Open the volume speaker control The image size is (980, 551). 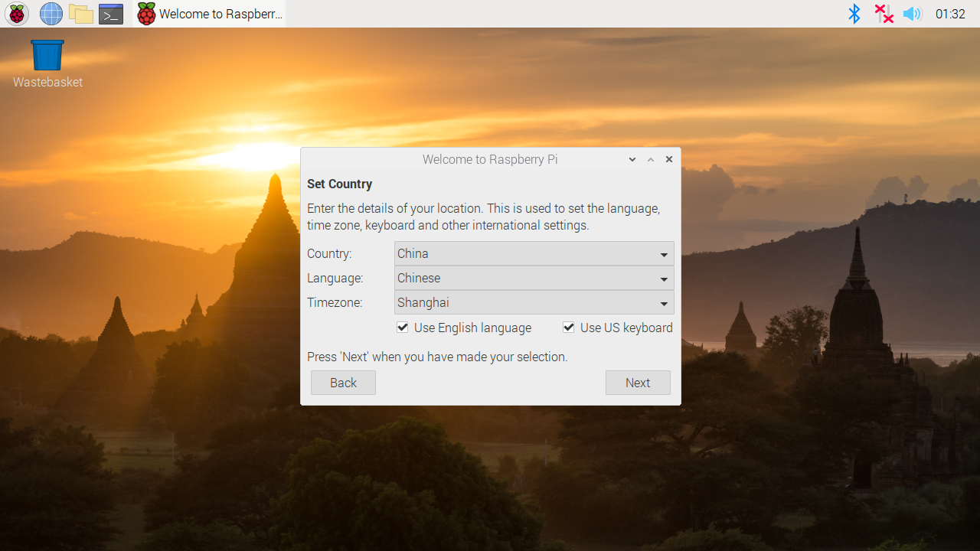912,14
